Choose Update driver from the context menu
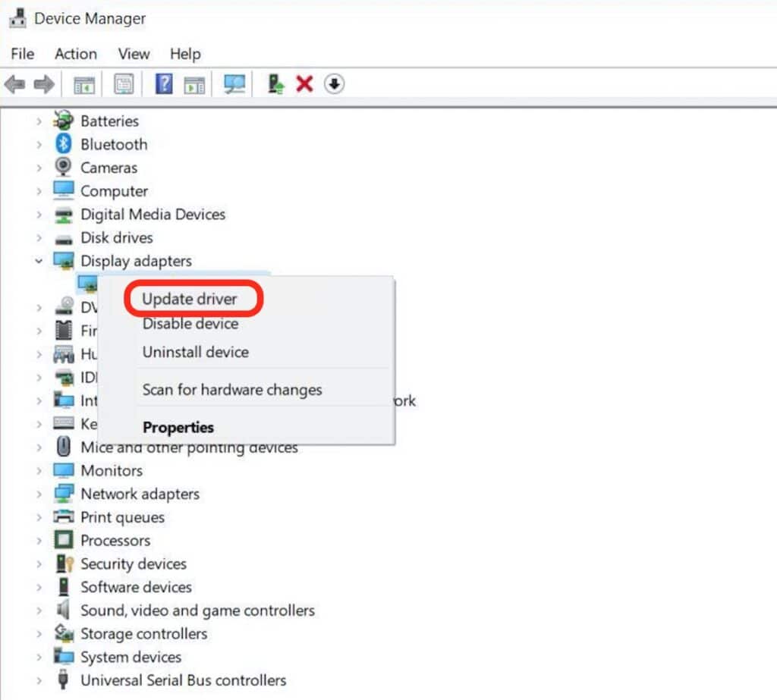The width and height of the screenshot is (777, 700). pos(190,299)
